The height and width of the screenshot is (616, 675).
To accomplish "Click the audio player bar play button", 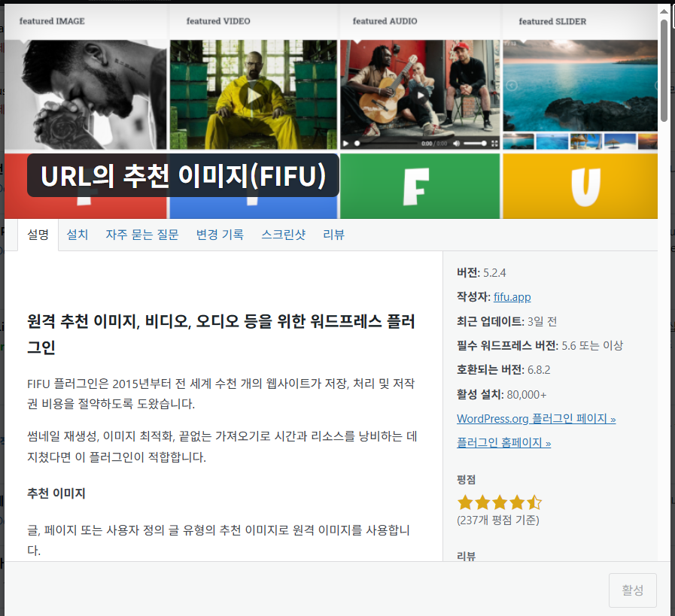I will [x=345, y=143].
